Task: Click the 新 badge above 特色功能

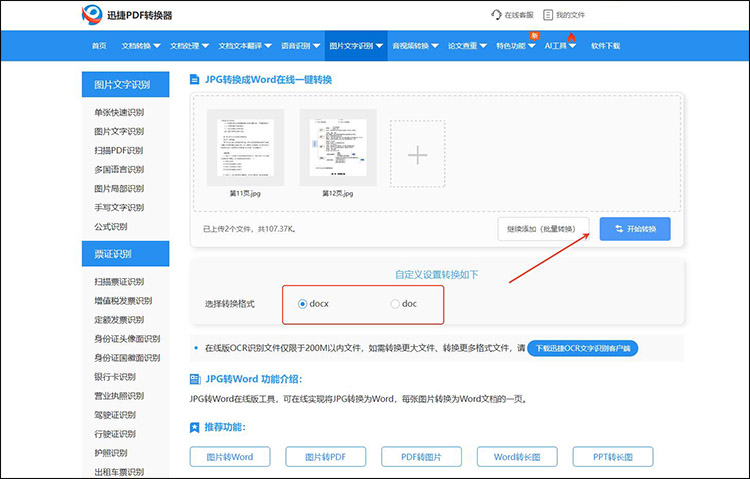Action: tap(534, 35)
